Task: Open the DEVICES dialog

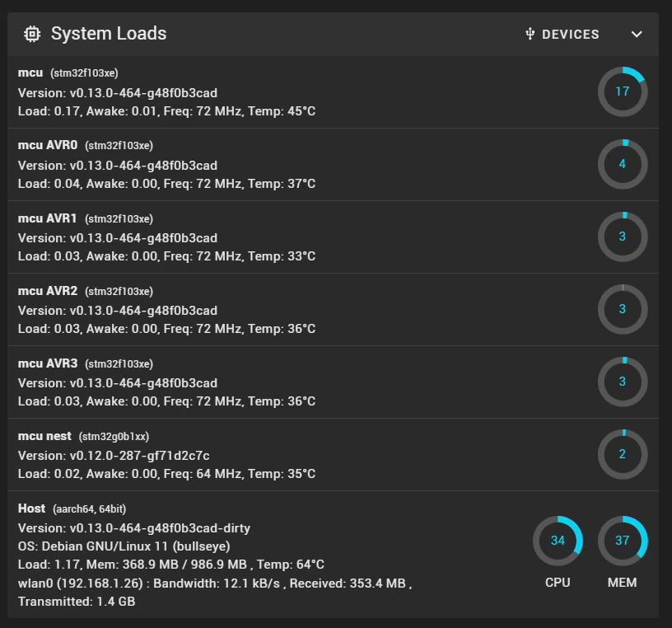Action: pos(562,35)
